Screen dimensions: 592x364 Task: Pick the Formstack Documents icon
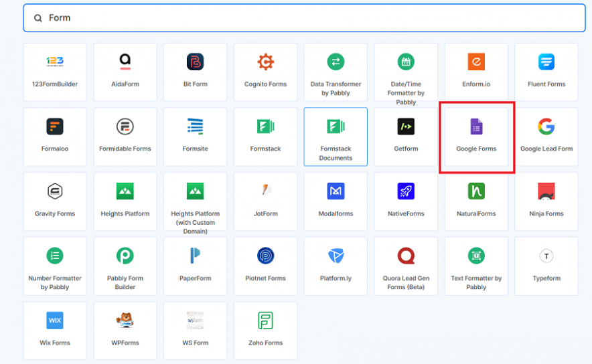336,126
